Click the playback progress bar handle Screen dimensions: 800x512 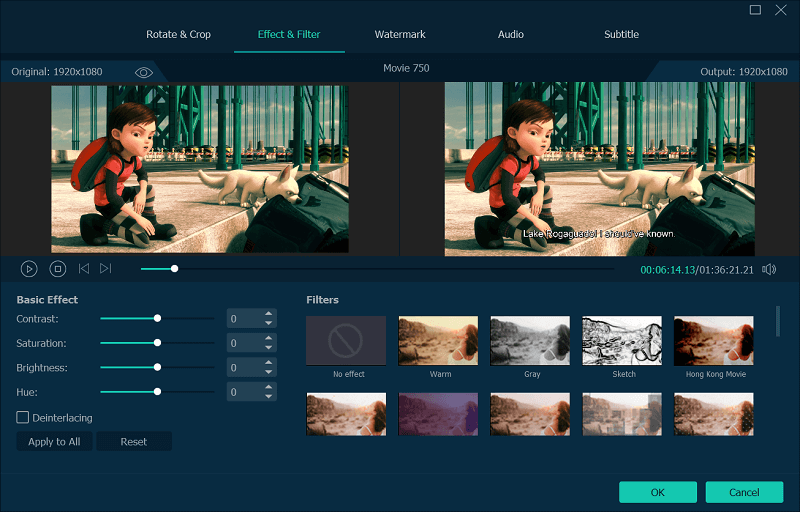click(x=174, y=268)
